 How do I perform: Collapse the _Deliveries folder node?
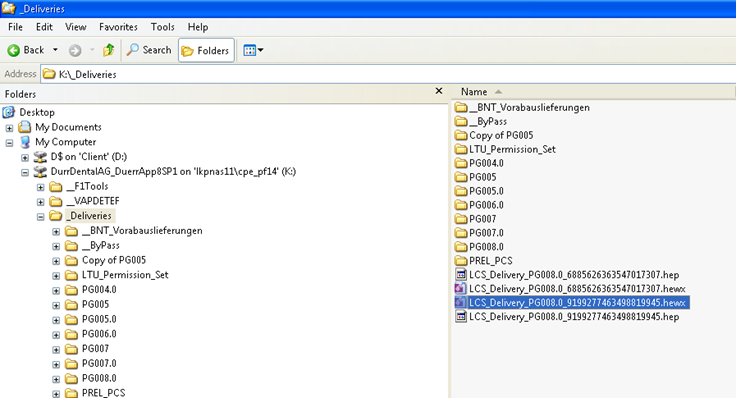click(x=41, y=217)
